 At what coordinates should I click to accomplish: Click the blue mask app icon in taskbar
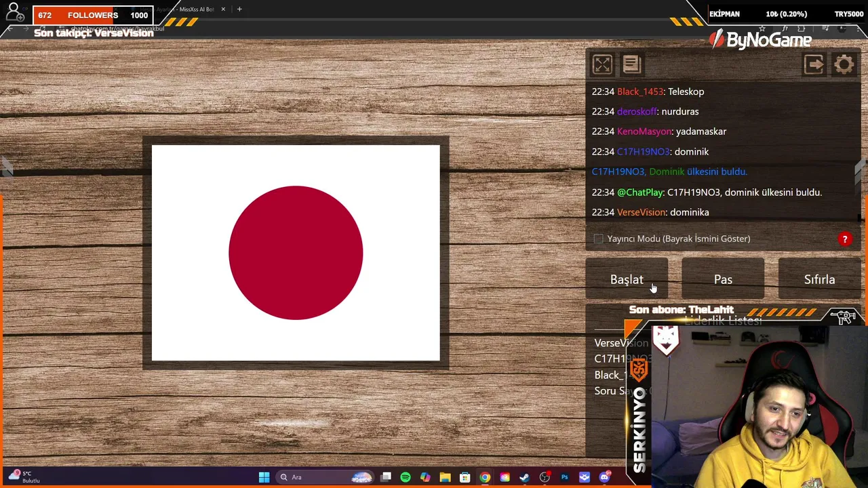(x=585, y=477)
